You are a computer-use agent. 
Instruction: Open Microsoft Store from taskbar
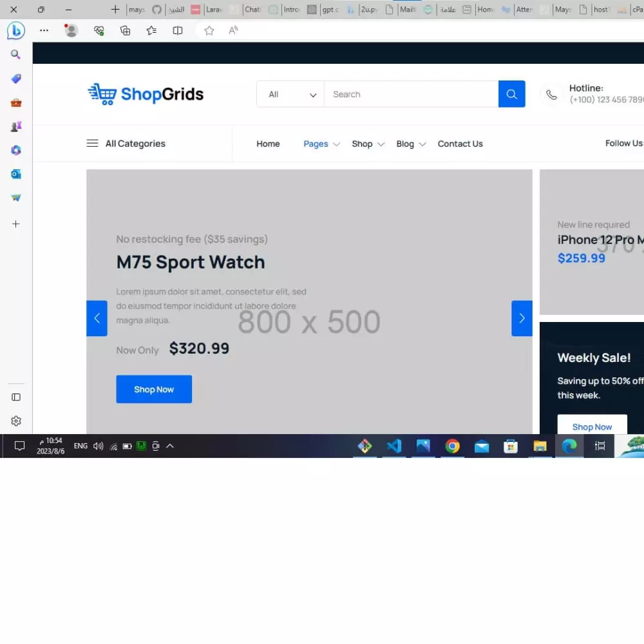click(511, 446)
